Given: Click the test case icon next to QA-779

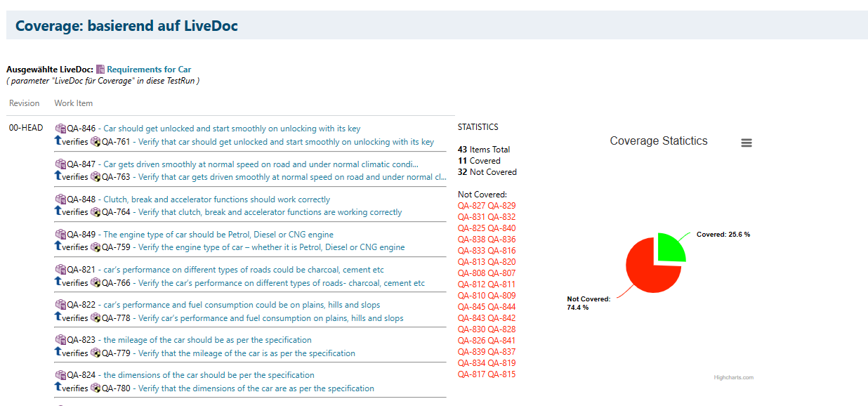Looking at the screenshot, I should (x=96, y=353).
